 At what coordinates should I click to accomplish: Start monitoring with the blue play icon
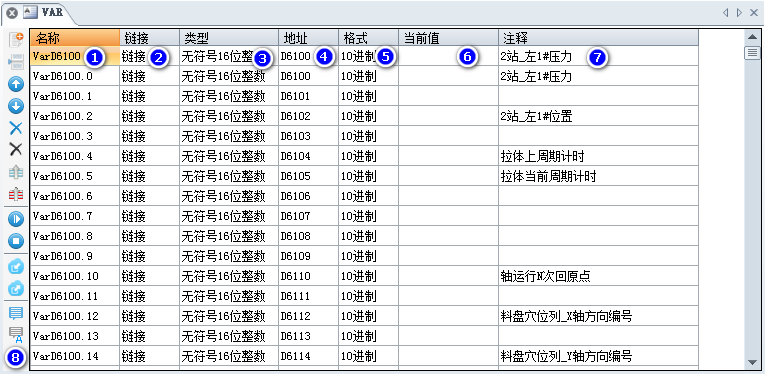pos(16,219)
